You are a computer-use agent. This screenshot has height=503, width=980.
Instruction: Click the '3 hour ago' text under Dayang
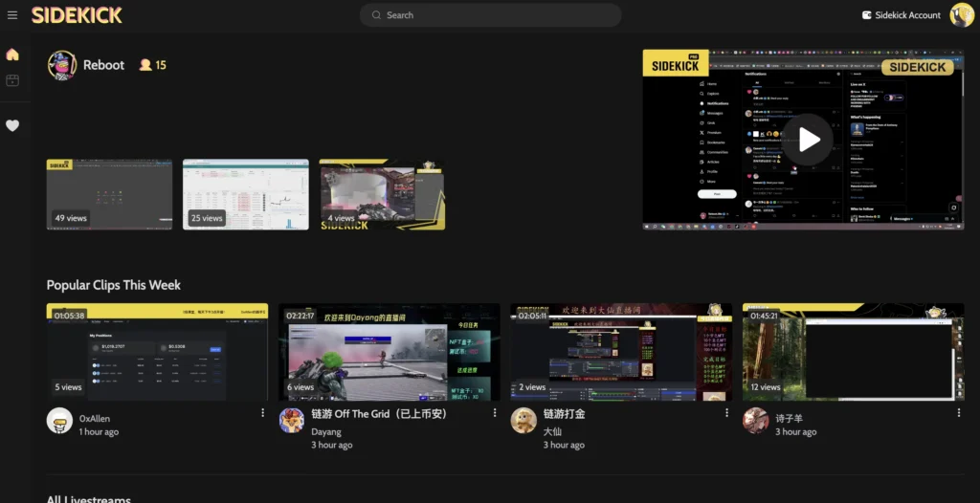tap(332, 445)
